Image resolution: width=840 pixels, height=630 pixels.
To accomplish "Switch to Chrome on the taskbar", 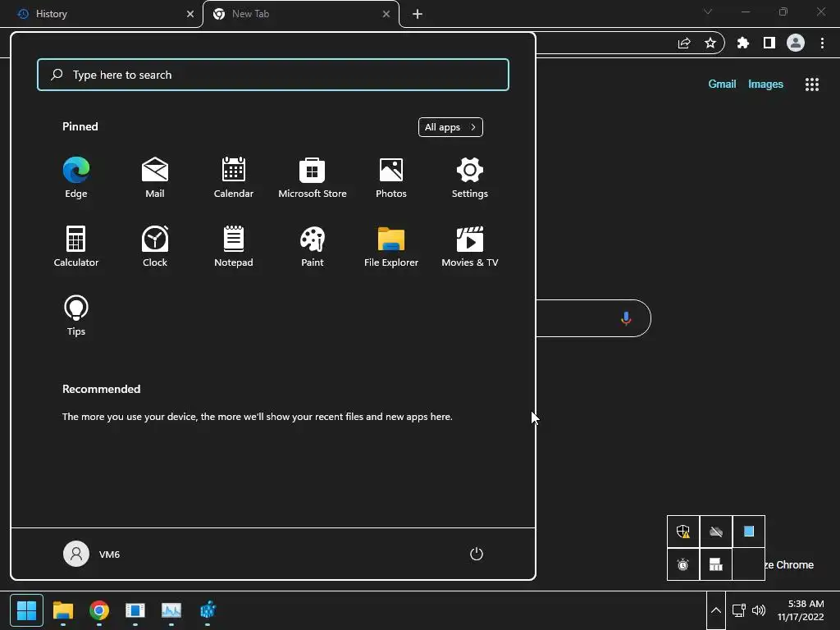I will [99, 610].
